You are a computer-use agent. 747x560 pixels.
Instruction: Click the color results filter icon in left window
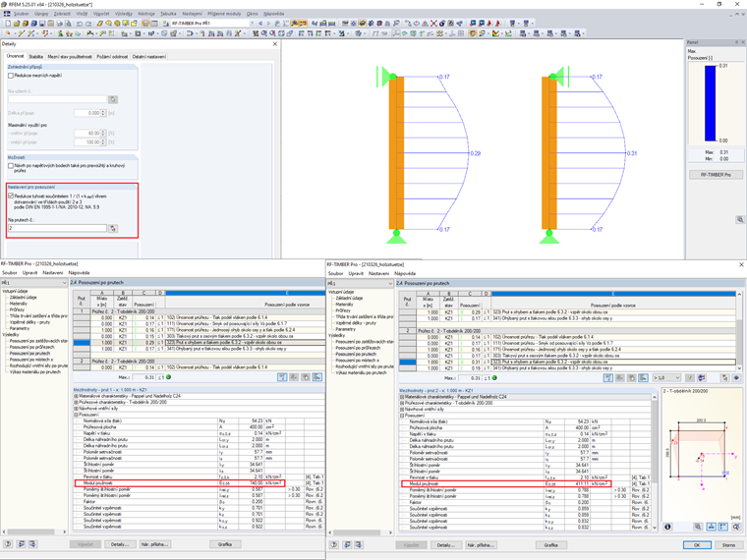point(316,377)
